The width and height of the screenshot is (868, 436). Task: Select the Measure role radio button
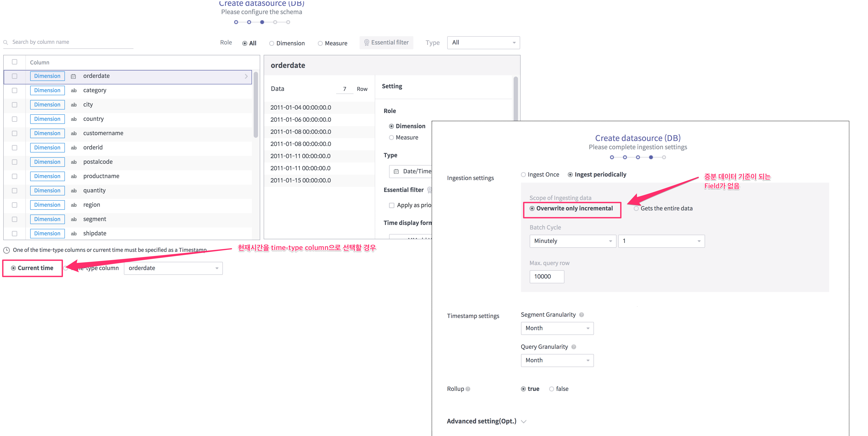coord(391,138)
